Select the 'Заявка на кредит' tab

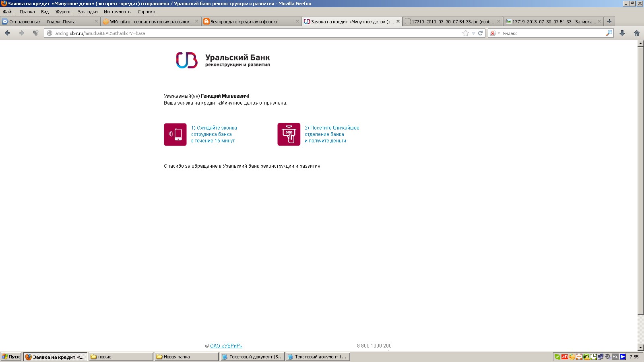(x=352, y=21)
